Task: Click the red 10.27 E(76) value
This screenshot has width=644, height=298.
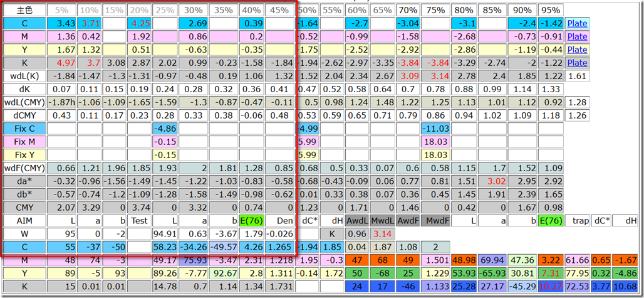Action: 551,287
